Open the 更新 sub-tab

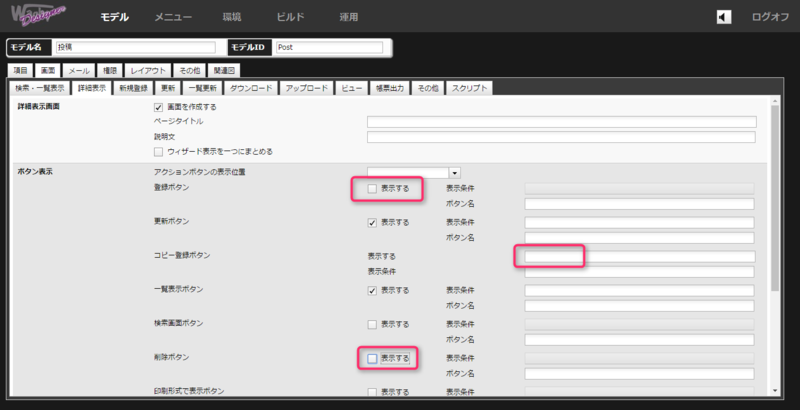168,88
